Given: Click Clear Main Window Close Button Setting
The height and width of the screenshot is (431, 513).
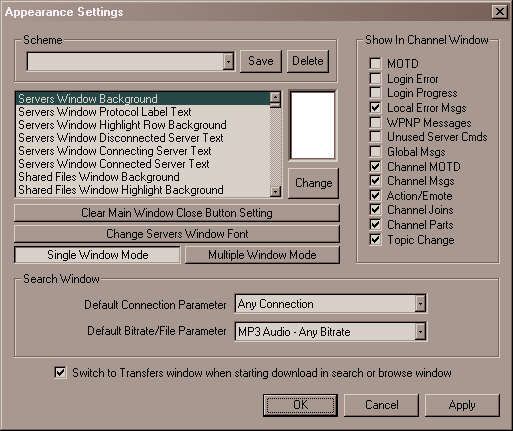Looking at the screenshot, I should (x=177, y=213).
